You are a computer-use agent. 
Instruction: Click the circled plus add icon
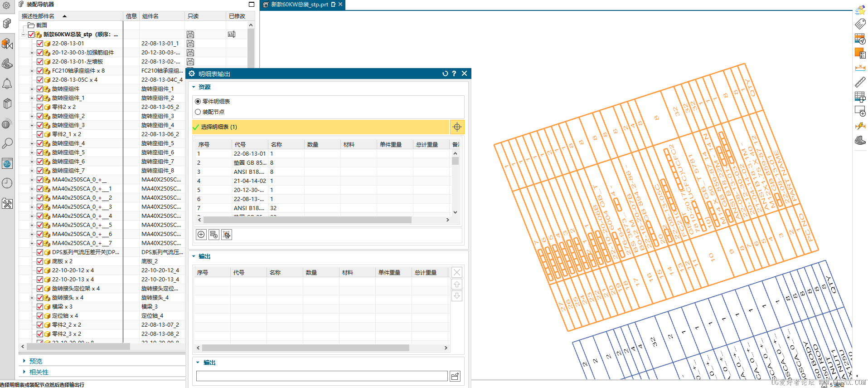[201, 235]
